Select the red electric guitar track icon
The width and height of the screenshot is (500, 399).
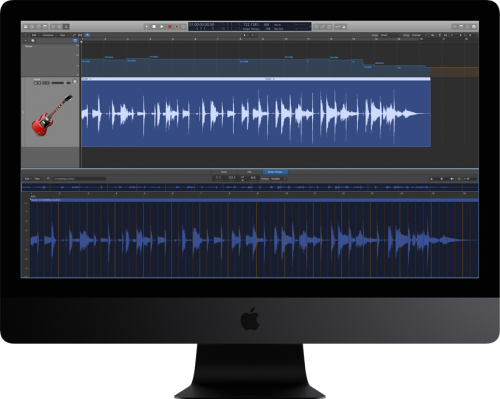(x=52, y=115)
